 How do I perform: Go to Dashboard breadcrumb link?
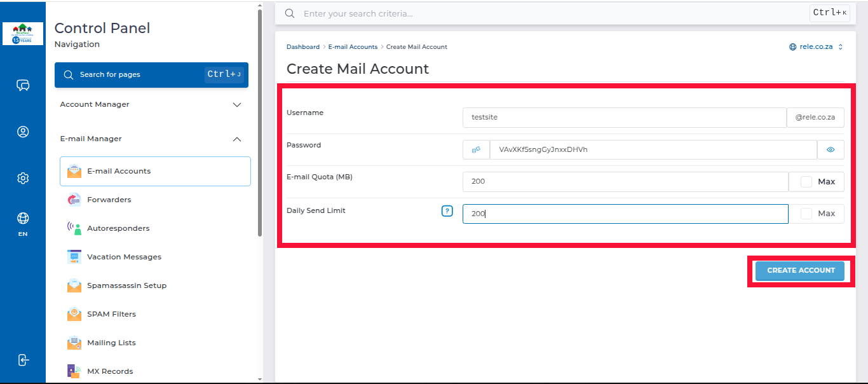(303, 47)
